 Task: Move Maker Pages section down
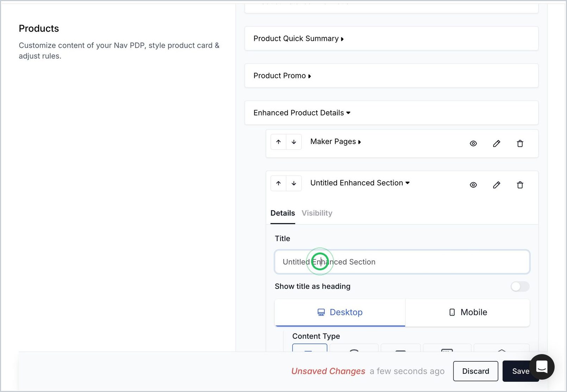point(294,142)
